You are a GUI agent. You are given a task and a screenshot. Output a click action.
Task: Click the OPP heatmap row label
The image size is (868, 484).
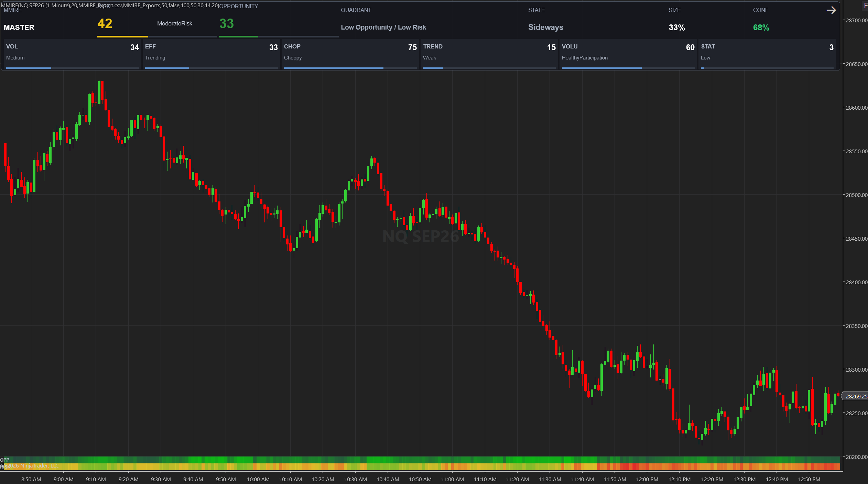(x=5, y=460)
